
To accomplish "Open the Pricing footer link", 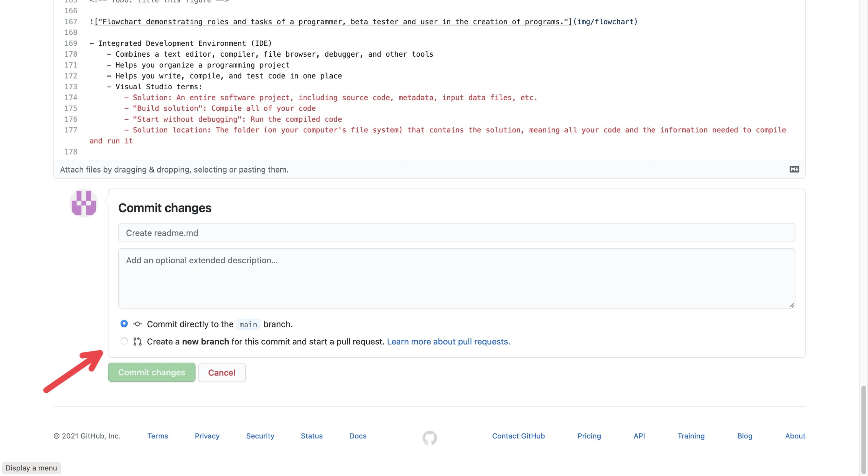I will 589,436.
